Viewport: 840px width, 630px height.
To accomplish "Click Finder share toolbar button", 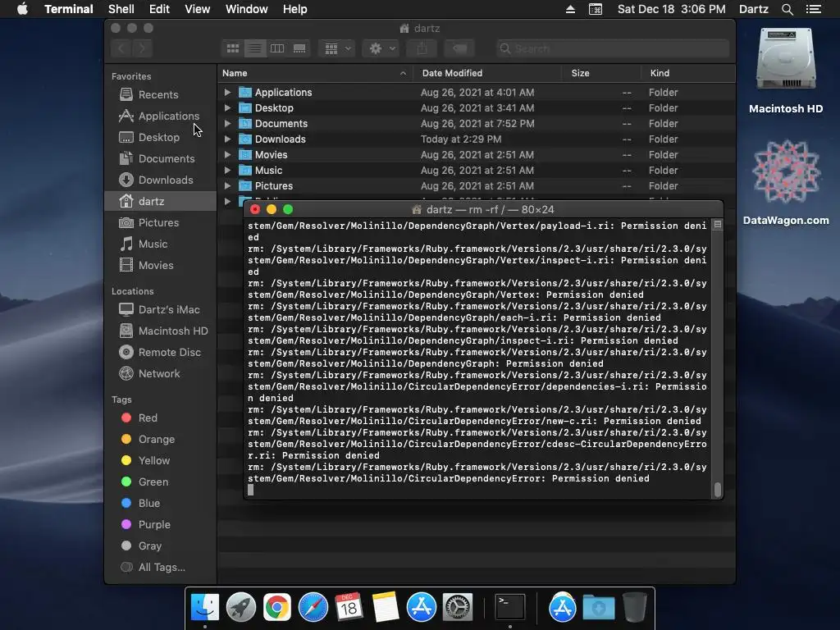I will click(x=422, y=48).
